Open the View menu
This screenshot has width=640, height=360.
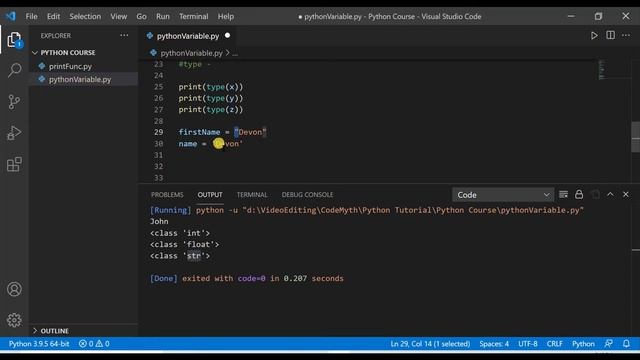[x=118, y=16]
